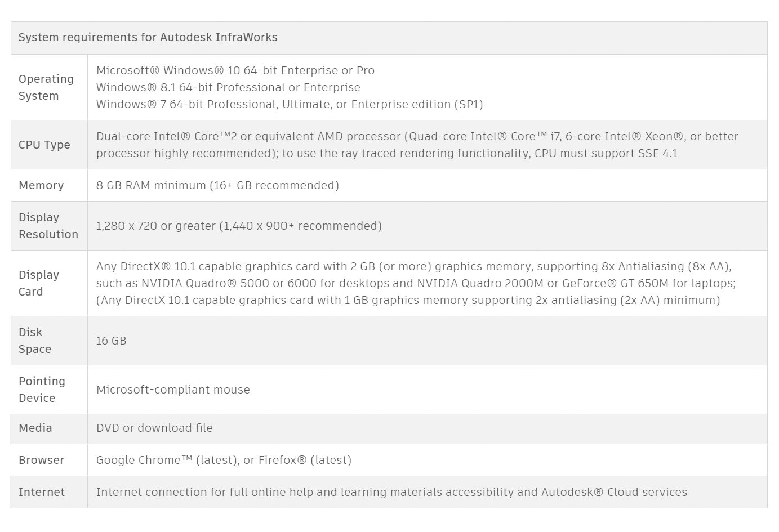Click the System requirements for Autodesk InfraWorks heading
Image resolution: width=779 pixels, height=532 pixels.
point(148,38)
